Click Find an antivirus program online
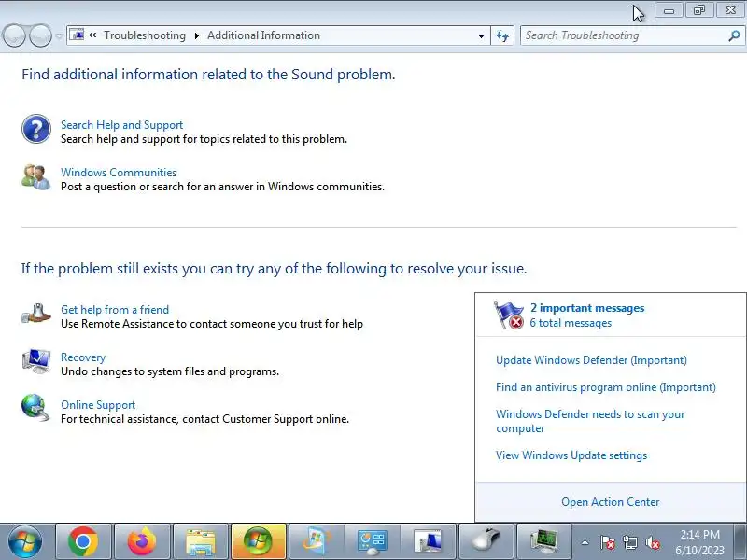Viewport: 747px width, 560px height. click(605, 387)
